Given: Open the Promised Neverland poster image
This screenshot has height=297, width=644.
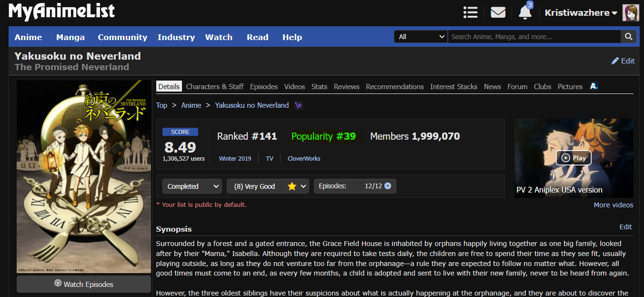Looking at the screenshot, I should [x=84, y=177].
